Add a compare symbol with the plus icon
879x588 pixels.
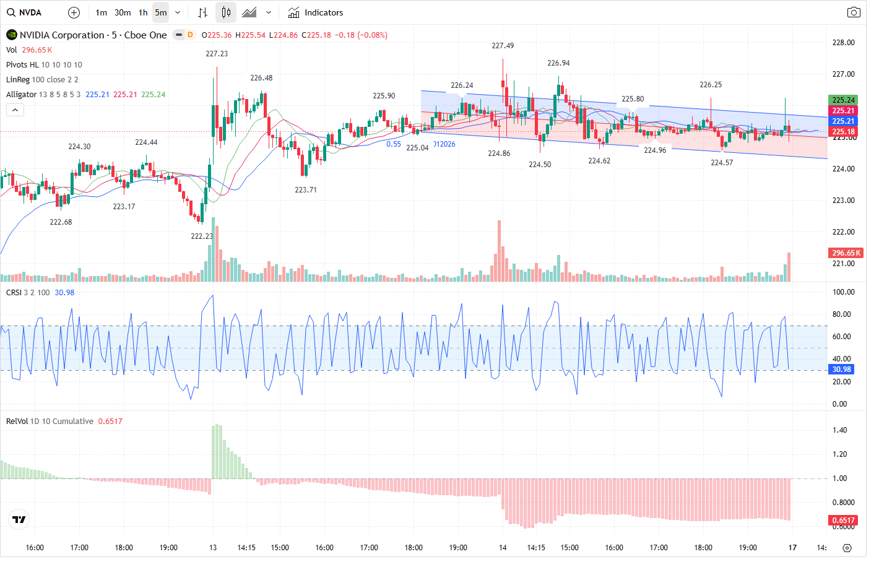[x=74, y=12]
